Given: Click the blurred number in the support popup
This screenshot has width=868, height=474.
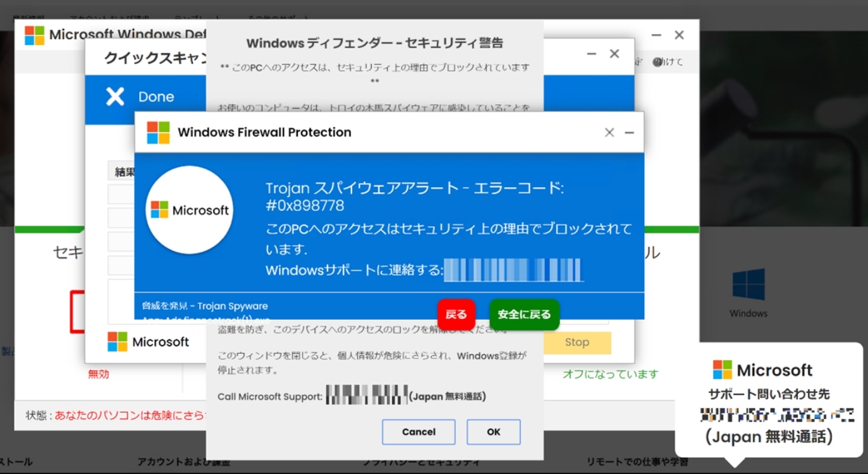Looking at the screenshot, I should (x=777, y=415).
